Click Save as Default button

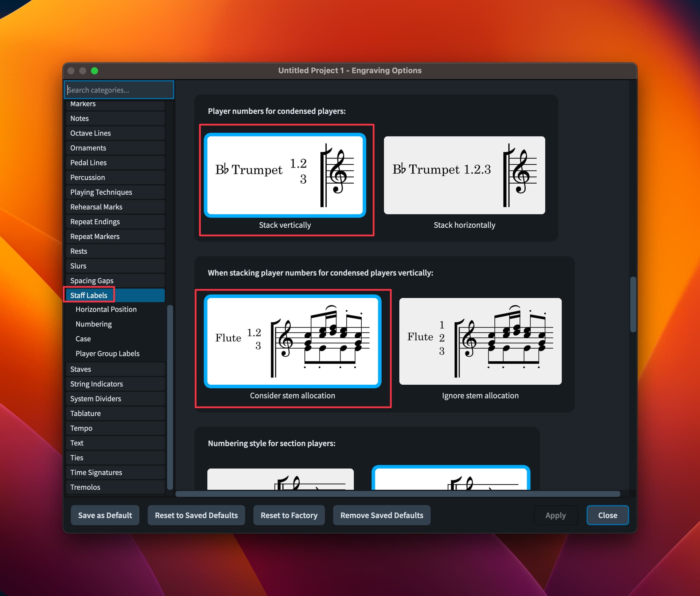coord(105,515)
